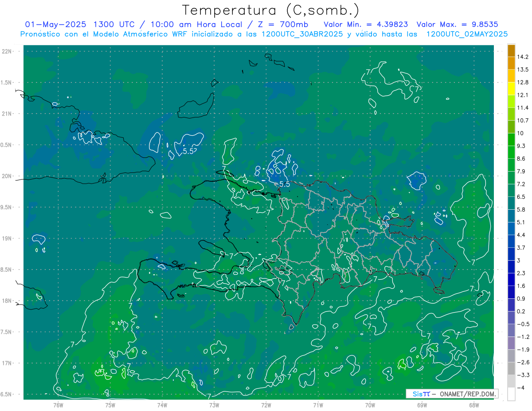Click 'Valor Min. = 4.39823' text

[x=366, y=24]
